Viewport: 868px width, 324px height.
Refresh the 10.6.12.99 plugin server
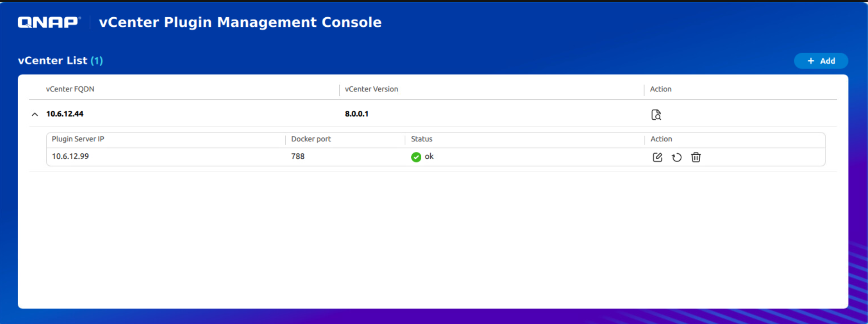tap(677, 157)
